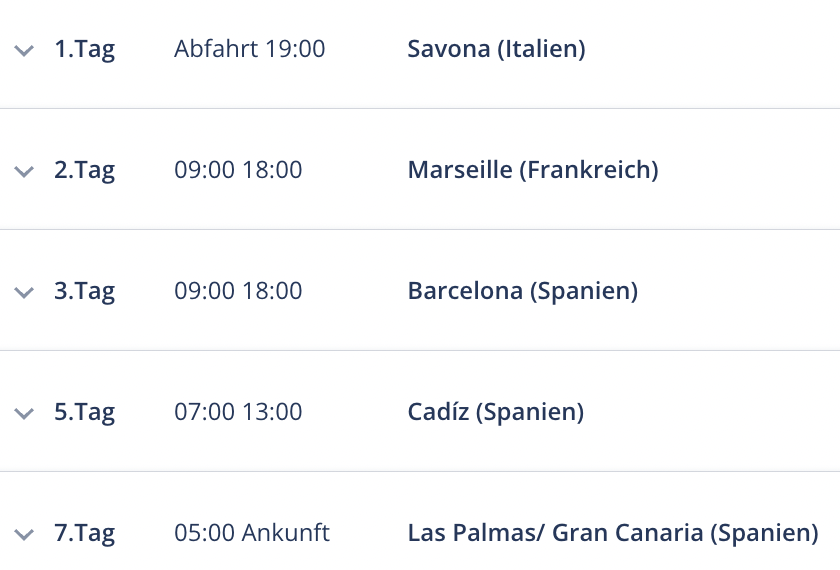The height and width of the screenshot is (570, 840).
Task: Click the 1.Tag label
Action: [x=85, y=50]
